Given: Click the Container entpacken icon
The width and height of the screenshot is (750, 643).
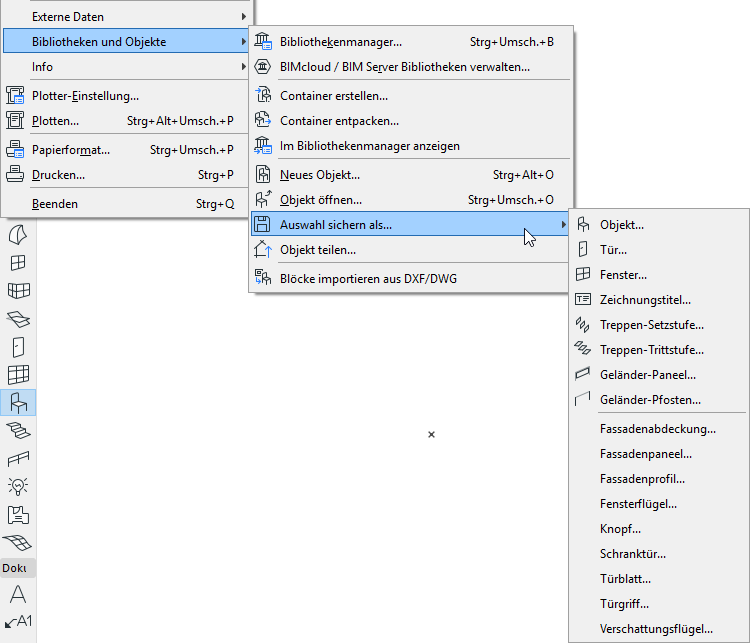Looking at the screenshot, I should 263,120.
